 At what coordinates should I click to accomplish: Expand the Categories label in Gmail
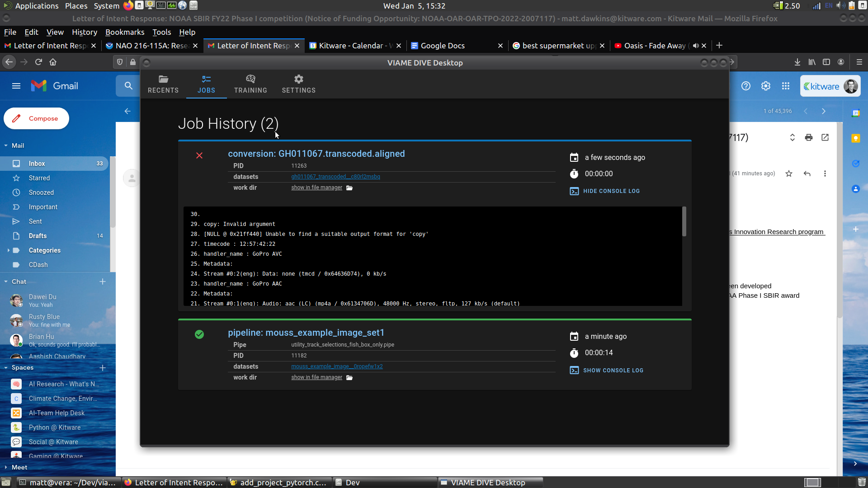[9, 250]
